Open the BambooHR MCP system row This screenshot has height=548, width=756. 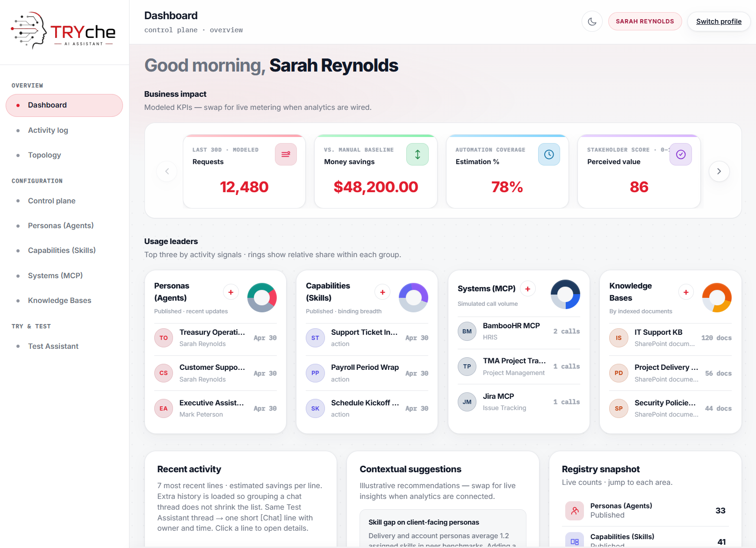click(x=519, y=332)
